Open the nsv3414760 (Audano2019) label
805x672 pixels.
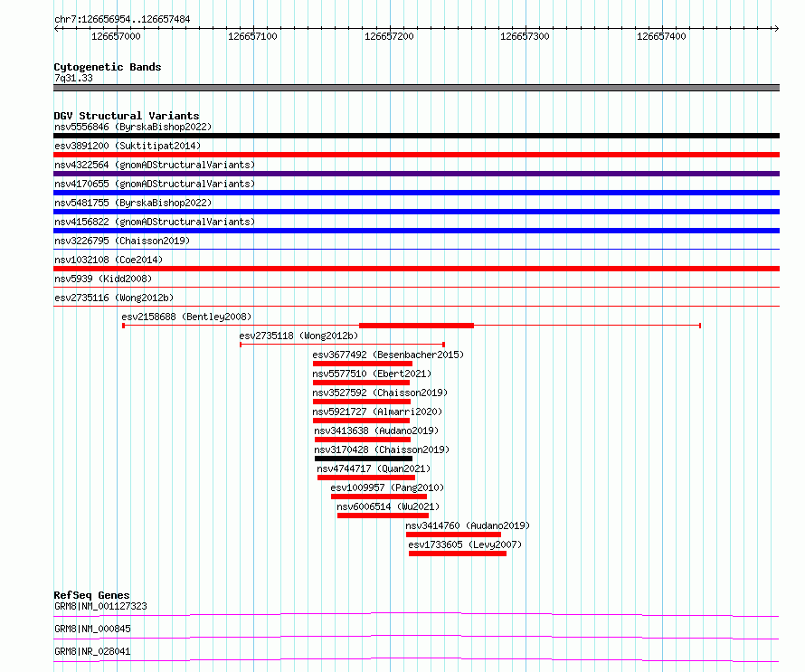coord(468,525)
